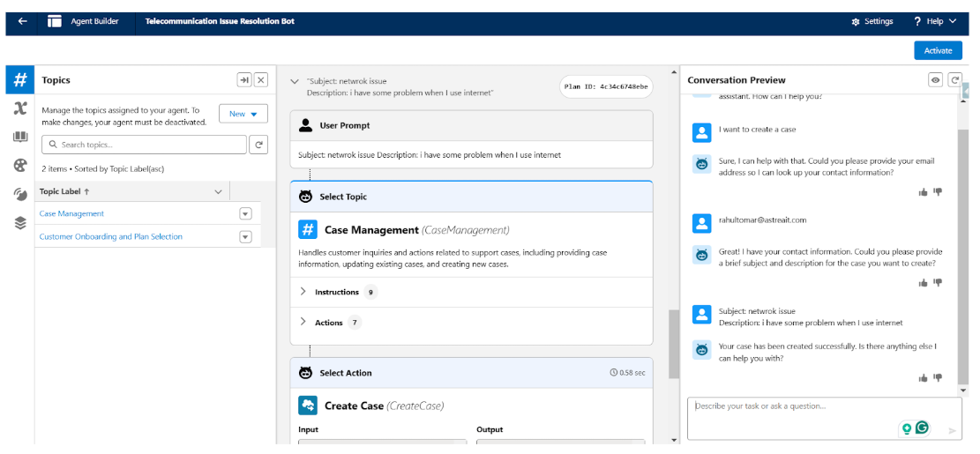Image resolution: width=980 pixels, height=454 pixels.
Task: Click the Create Case action icon
Action: tap(308, 406)
